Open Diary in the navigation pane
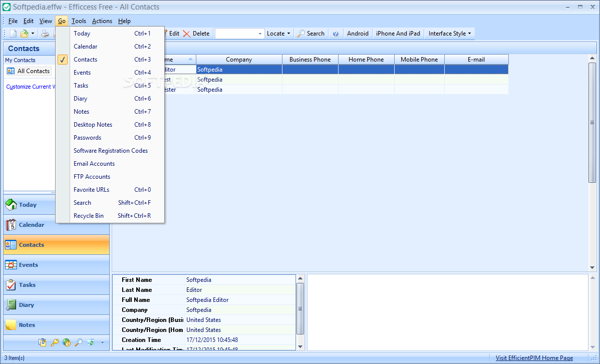The image size is (600, 364). pos(56,305)
